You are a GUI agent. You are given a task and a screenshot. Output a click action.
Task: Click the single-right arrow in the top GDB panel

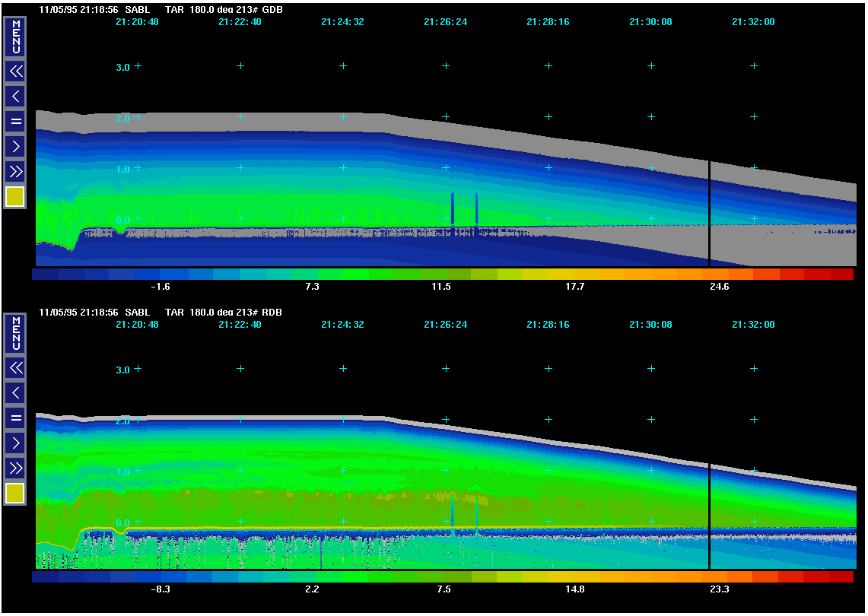coord(15,146)
